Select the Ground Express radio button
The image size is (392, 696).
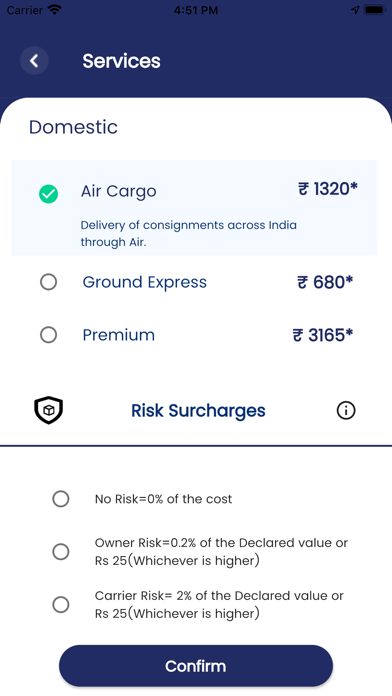(48, 282)
